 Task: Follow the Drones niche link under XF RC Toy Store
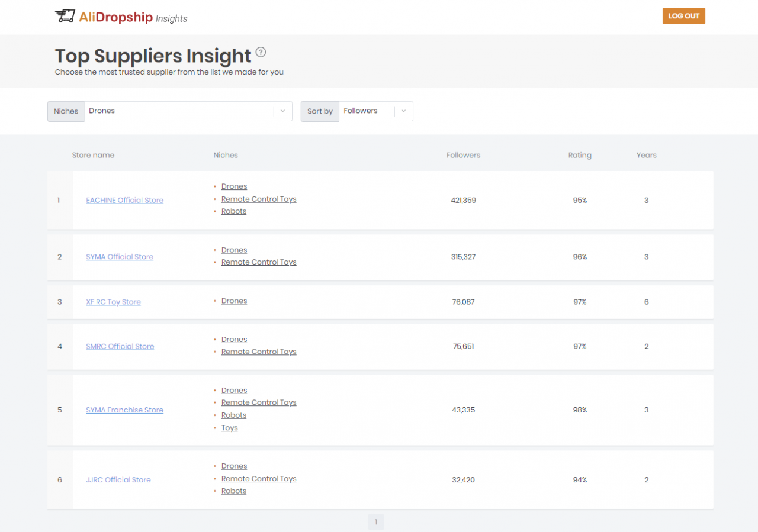(x=234, y=301)
